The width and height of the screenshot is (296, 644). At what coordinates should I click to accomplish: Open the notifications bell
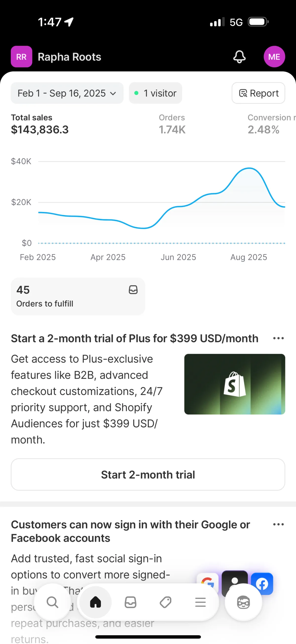pyautogui.click(x=239, y=57)
